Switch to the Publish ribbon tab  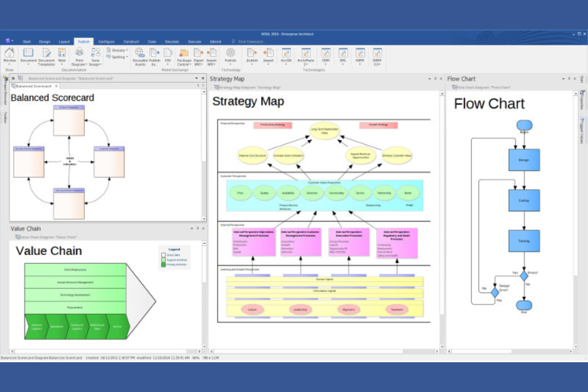tap(84, 41)
